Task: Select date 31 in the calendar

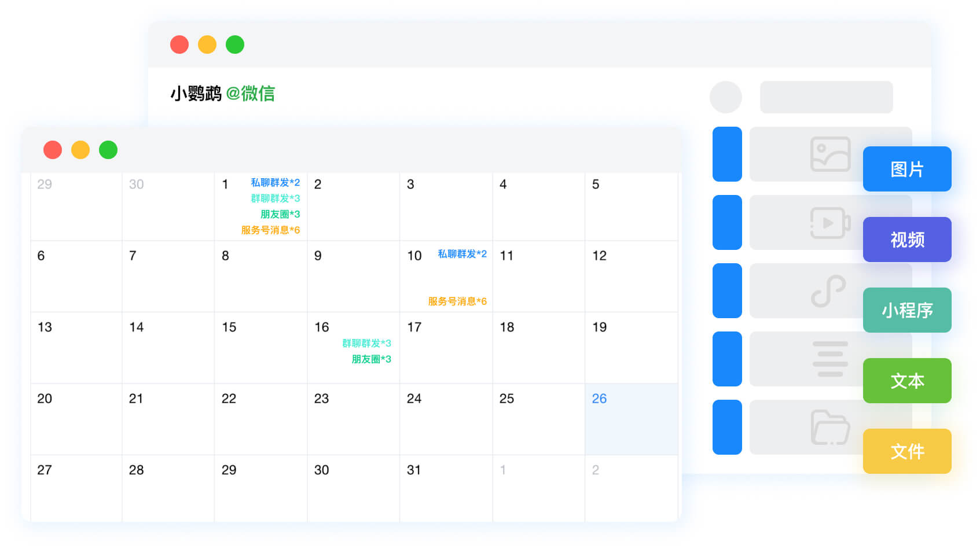Action: [x=413, y=470]
